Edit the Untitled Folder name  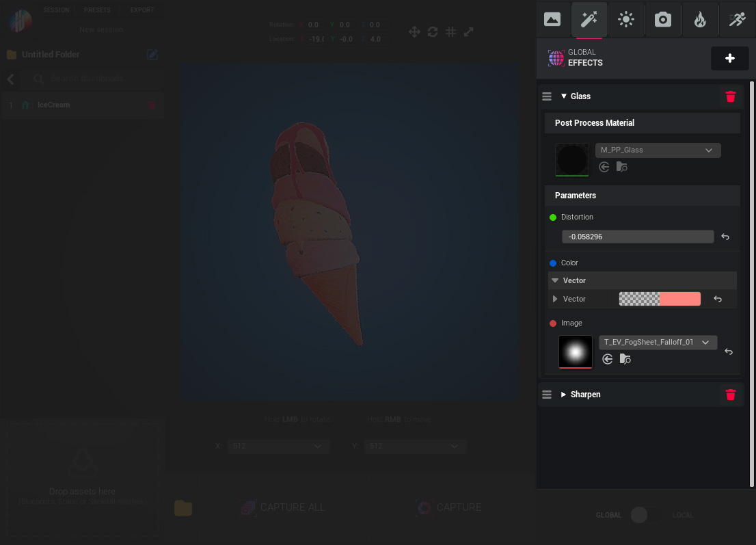point(152,55)
